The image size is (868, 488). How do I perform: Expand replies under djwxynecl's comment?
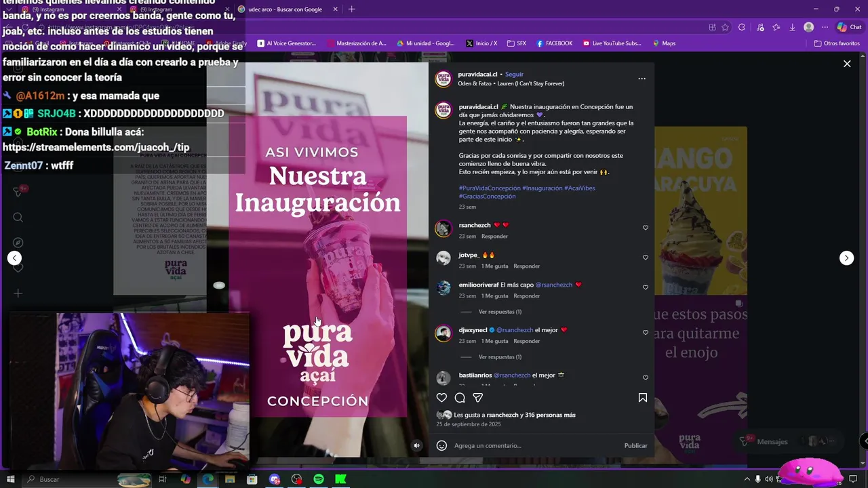500,357
